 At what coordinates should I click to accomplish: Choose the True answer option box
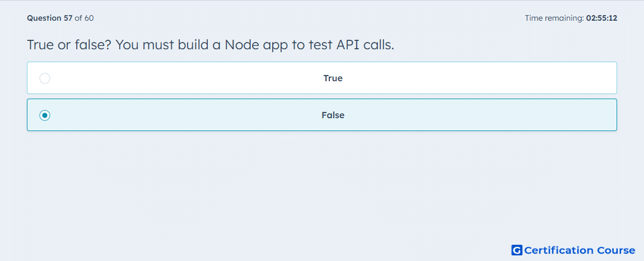322,78
